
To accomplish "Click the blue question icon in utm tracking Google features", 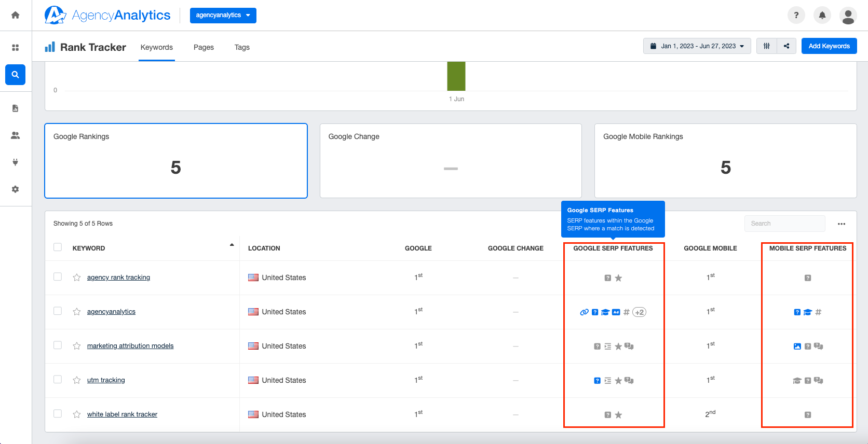I will click(597, 381).
